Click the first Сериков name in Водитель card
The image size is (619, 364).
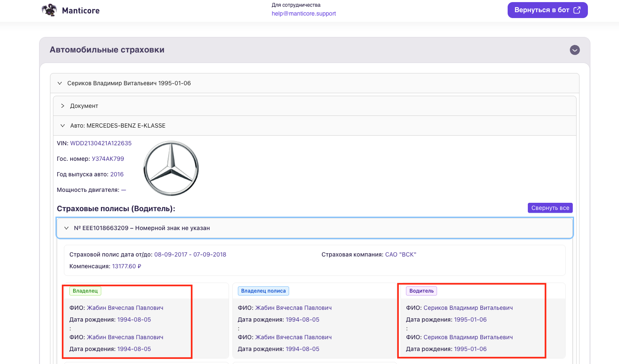pyautogui.click(x=468, y=308)
